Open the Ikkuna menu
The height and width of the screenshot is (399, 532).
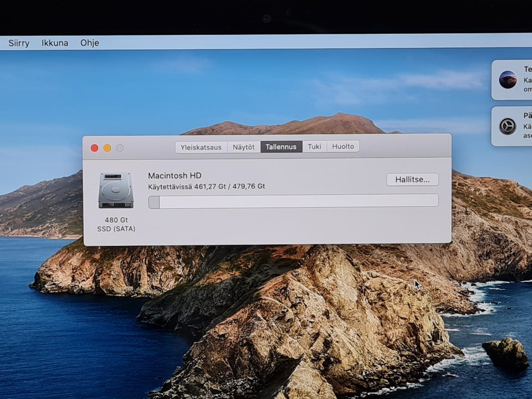pos(55,43)
